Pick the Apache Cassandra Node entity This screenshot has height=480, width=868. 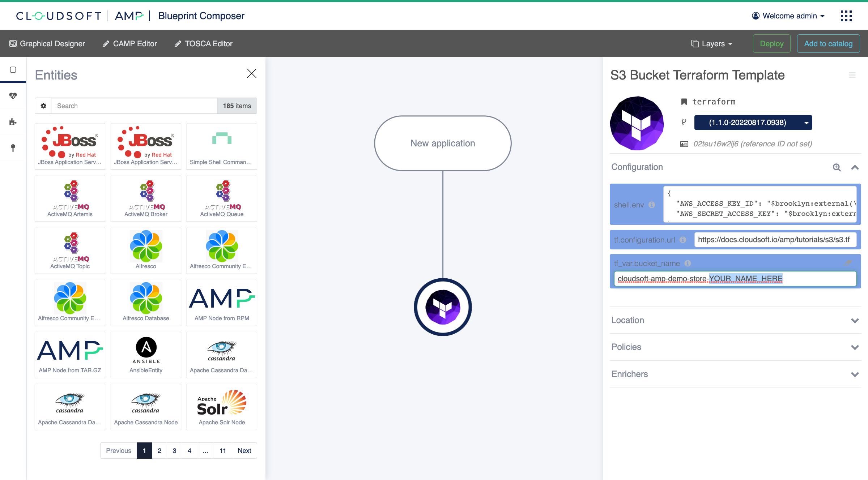(x=146, y=407)
